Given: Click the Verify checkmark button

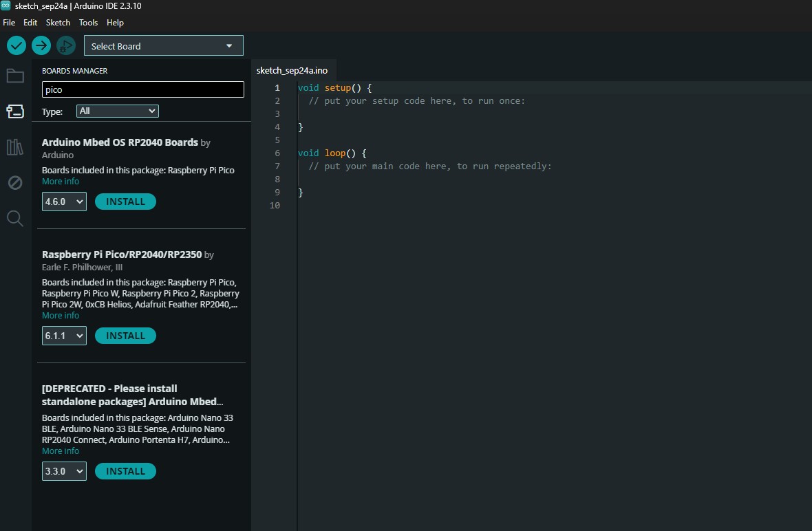Looking at the screenshot, I should coord(17,45).
